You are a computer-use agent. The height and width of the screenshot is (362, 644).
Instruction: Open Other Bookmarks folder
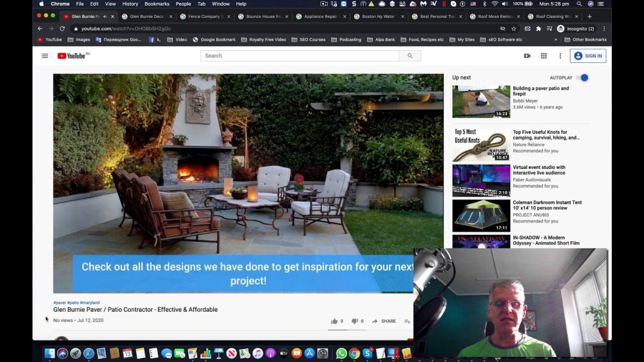coord(586,40)
